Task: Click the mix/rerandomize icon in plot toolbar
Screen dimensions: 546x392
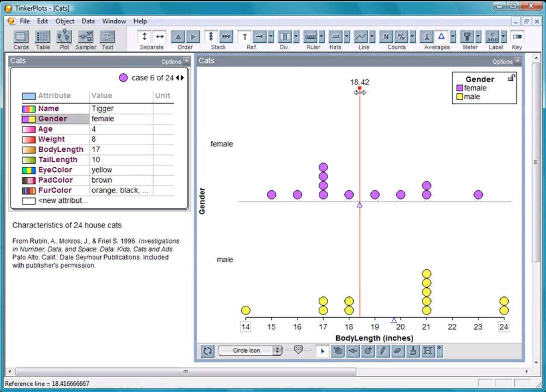Action: 207,351
